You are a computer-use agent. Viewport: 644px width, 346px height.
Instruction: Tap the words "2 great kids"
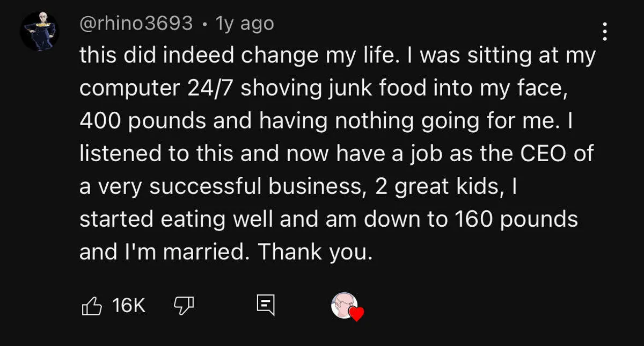tap(434, 187)
